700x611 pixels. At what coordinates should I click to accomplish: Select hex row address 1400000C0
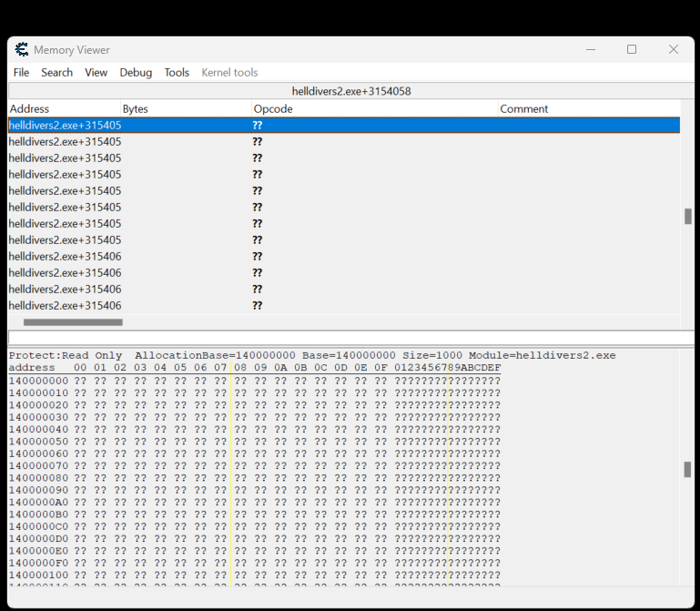coord(38,526)
